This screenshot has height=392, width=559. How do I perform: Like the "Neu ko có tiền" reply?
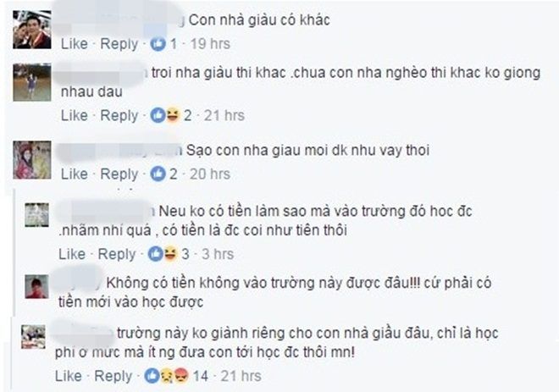click(71, 253)
